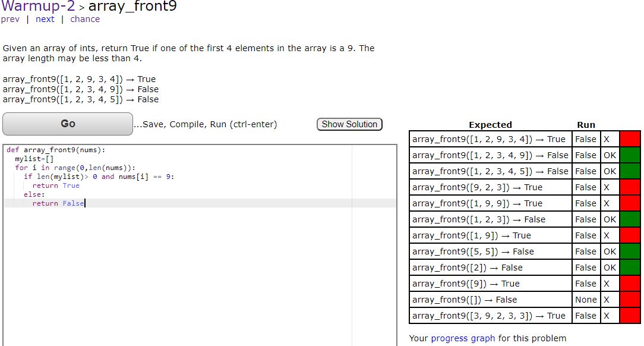Click the 'if len(mylist)> 0' code line
644x346 pixels.
99,177
